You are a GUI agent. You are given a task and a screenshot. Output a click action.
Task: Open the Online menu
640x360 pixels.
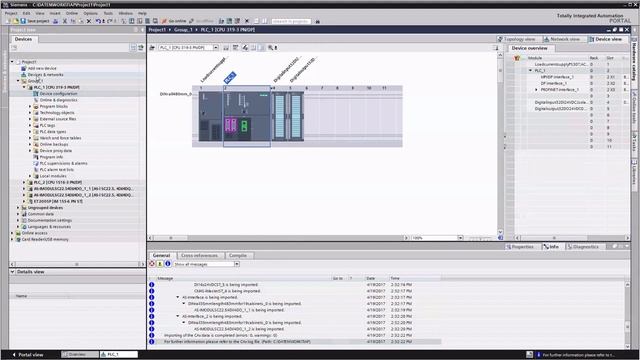(71, 13)
